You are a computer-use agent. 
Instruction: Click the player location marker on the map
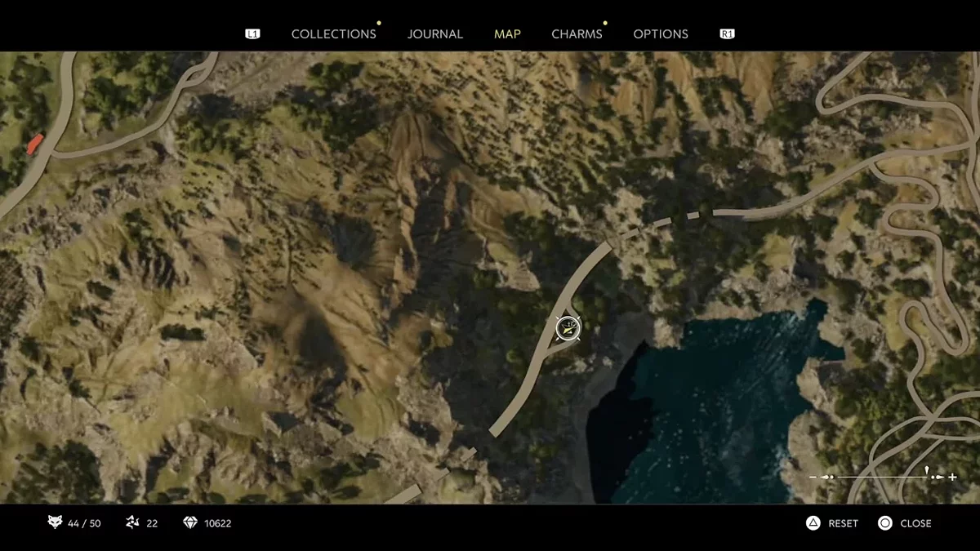pos(568,328)
